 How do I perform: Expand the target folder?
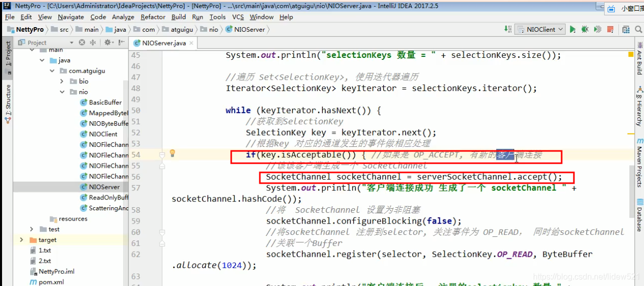[x=21, y=239]
